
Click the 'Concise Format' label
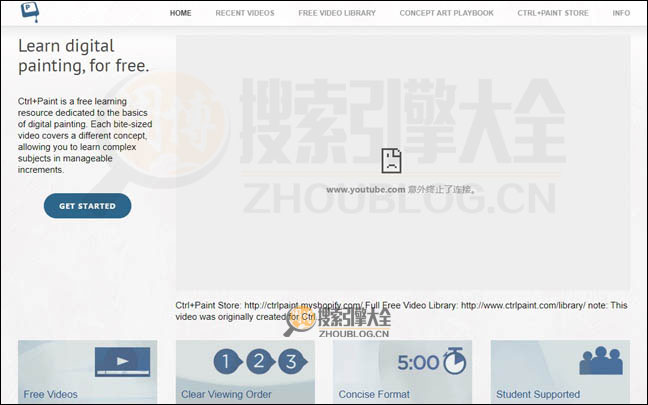(x=374, y=394)
